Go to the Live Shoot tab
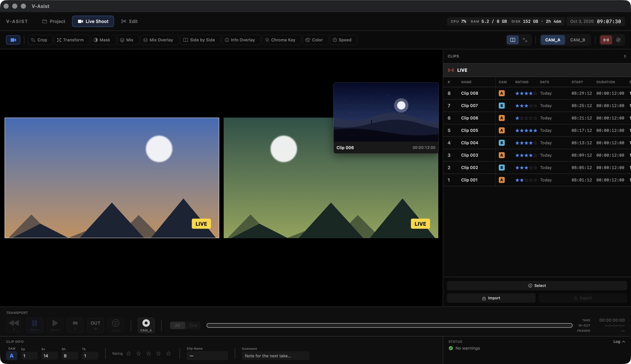Image resolution: width=631 pixels, height=364 pixels. pyautogui.click(x=93, y=21)
